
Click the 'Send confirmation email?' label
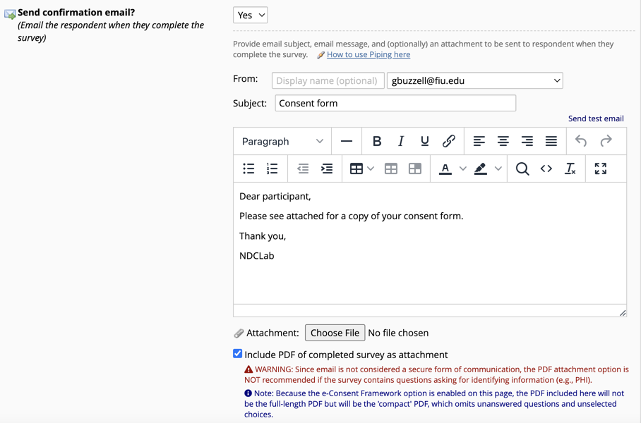coord(76,13)
